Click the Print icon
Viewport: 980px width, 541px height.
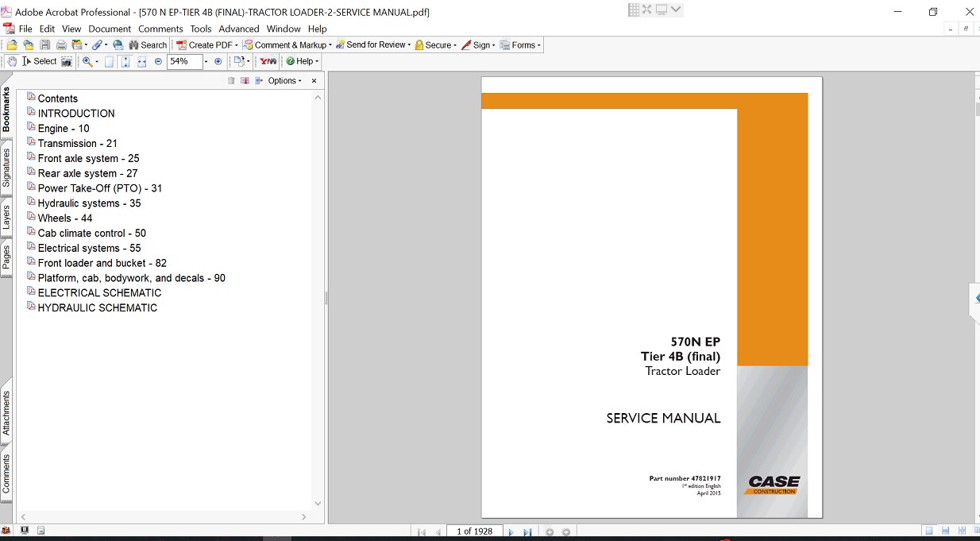[61, 45]
